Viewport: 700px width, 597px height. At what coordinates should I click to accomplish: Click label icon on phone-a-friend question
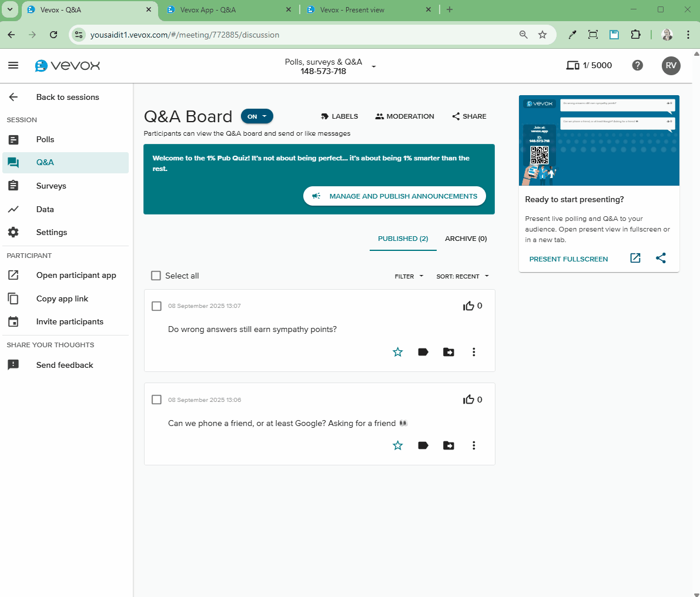tap(423, 445)
